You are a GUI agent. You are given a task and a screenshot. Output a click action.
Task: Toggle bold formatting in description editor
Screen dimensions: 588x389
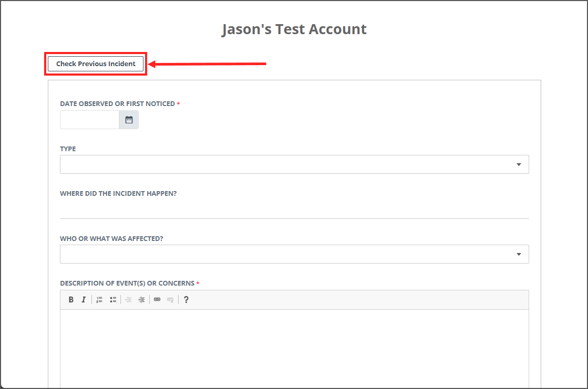point(71,300)
